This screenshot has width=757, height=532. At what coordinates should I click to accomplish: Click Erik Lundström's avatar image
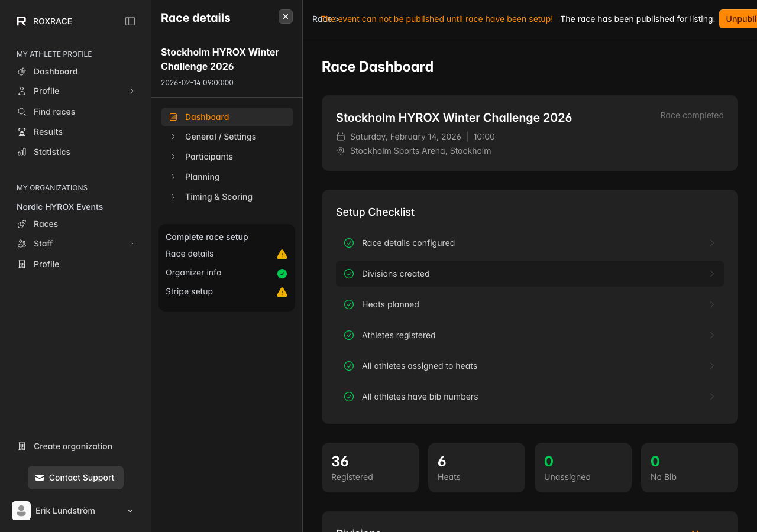(x=21, y=511)
